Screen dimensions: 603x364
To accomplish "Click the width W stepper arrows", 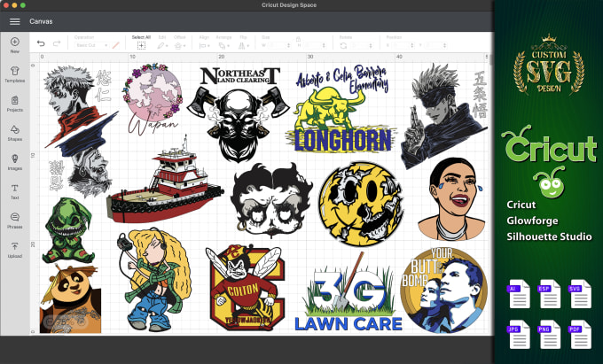I will point(288,45).
